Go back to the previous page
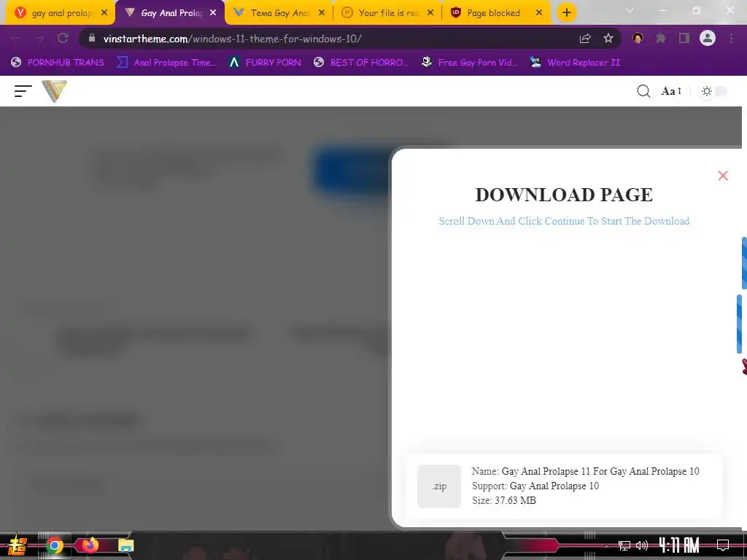This screenshot has height=560, width=747. click(x=16, y=39)
